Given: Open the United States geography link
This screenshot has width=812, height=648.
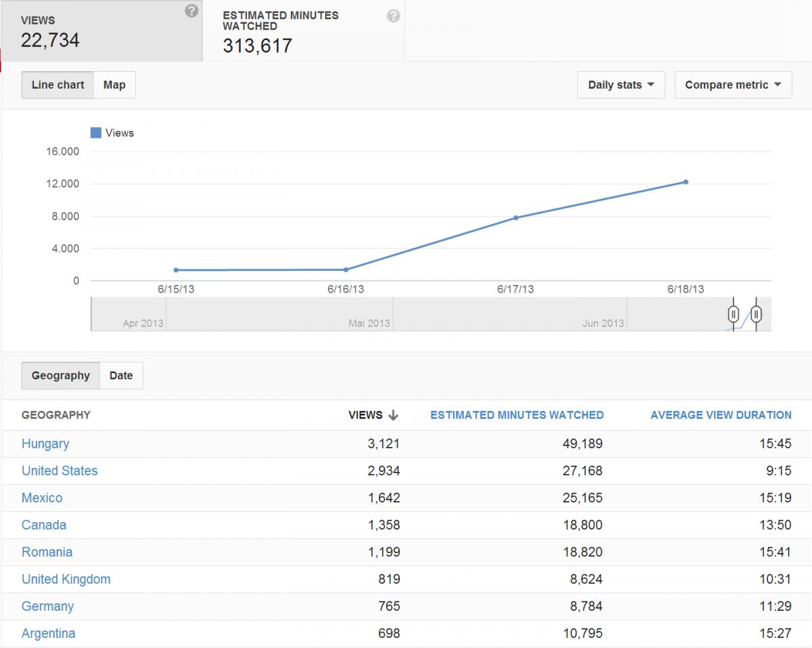Looking at the screenshot, I should coord(60,471).
